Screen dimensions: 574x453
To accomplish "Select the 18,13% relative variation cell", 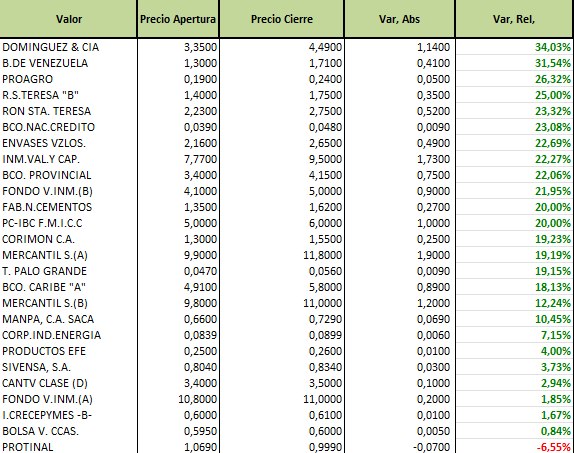I will [514, 287].
